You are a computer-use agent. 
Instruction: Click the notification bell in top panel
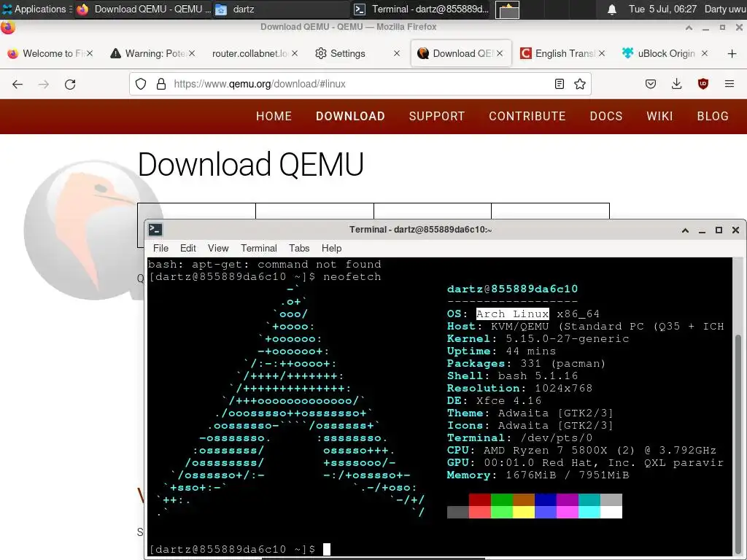612,9
